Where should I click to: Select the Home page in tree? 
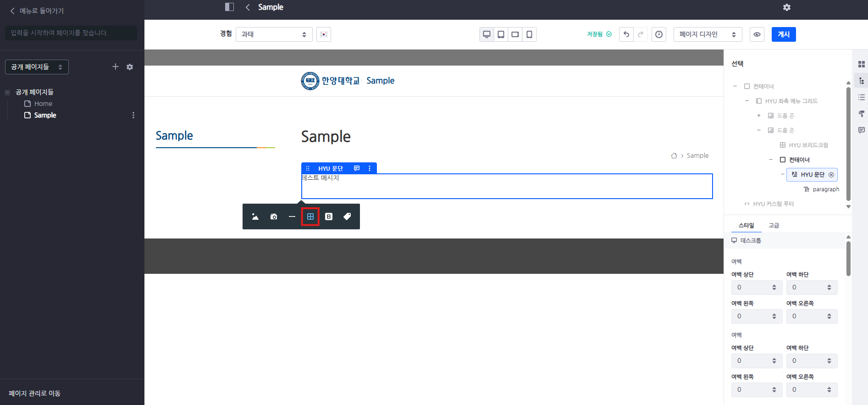43,104
